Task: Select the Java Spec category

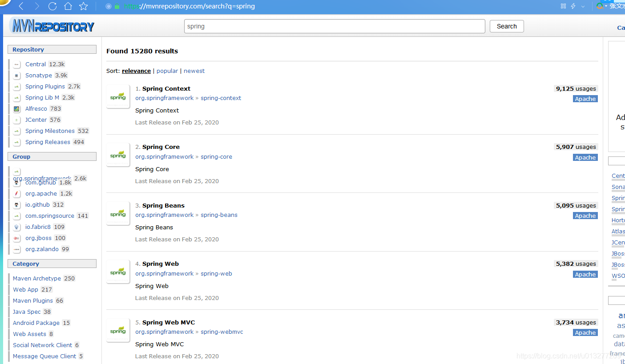Action: click(x=27, y=312)
